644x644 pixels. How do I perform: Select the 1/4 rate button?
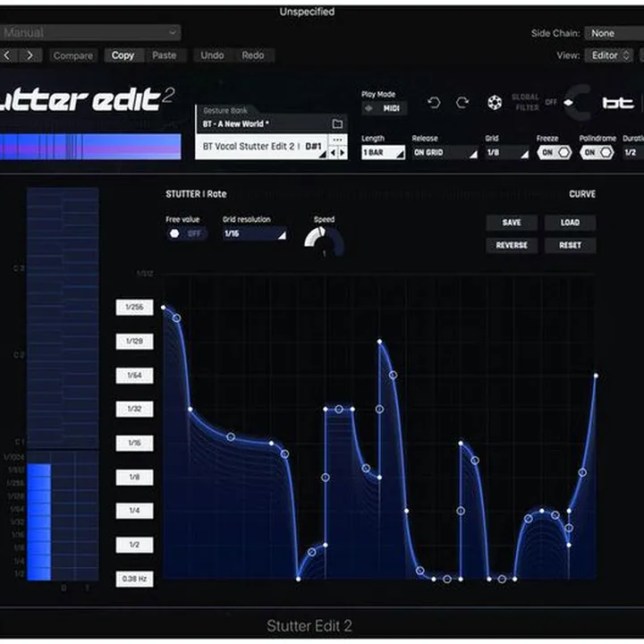(x=134, y=511)
